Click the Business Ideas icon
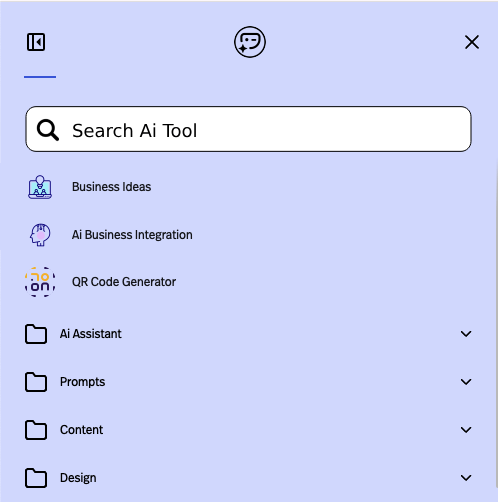The image size is (498, 502). coord(40,187)
